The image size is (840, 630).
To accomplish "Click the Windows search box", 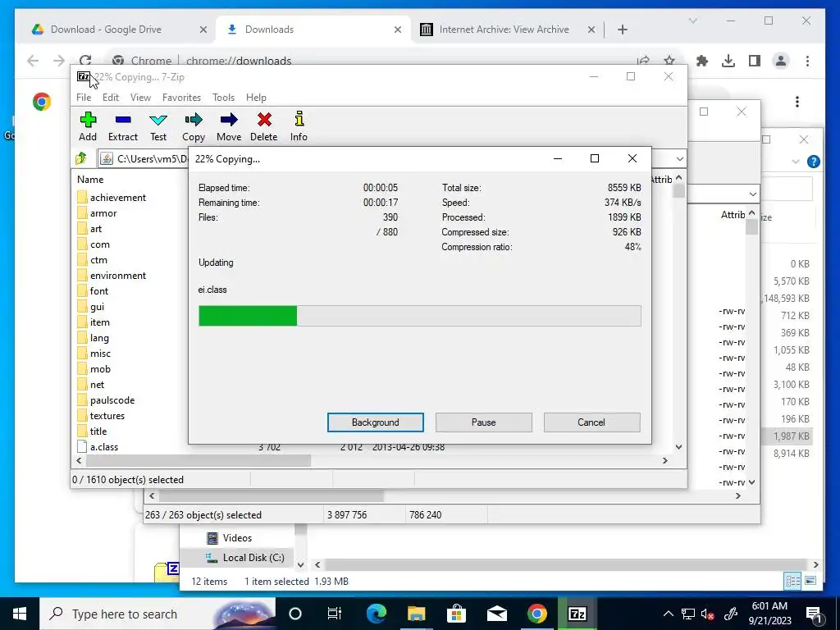I will pyautogui.click(x=157, y=614).
